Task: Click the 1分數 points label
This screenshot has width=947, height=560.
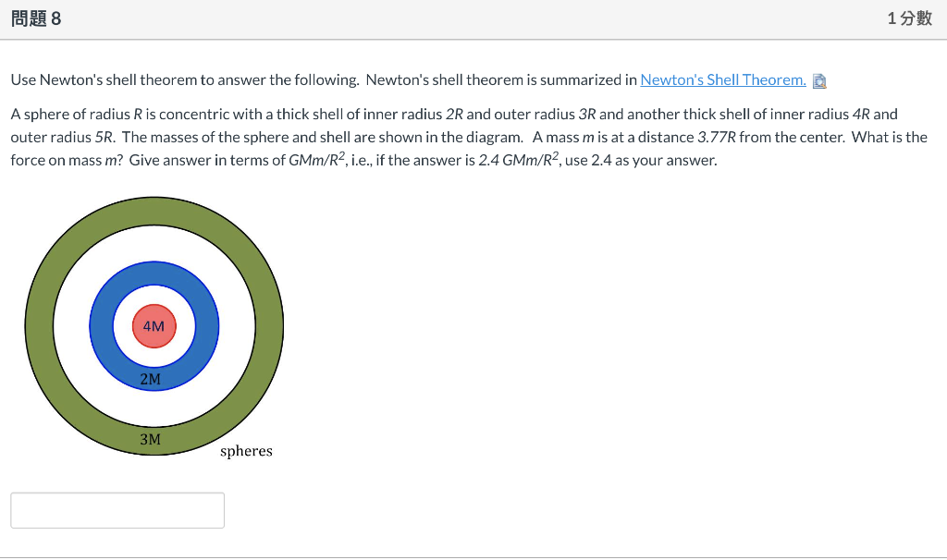Action: coord(910,17)
